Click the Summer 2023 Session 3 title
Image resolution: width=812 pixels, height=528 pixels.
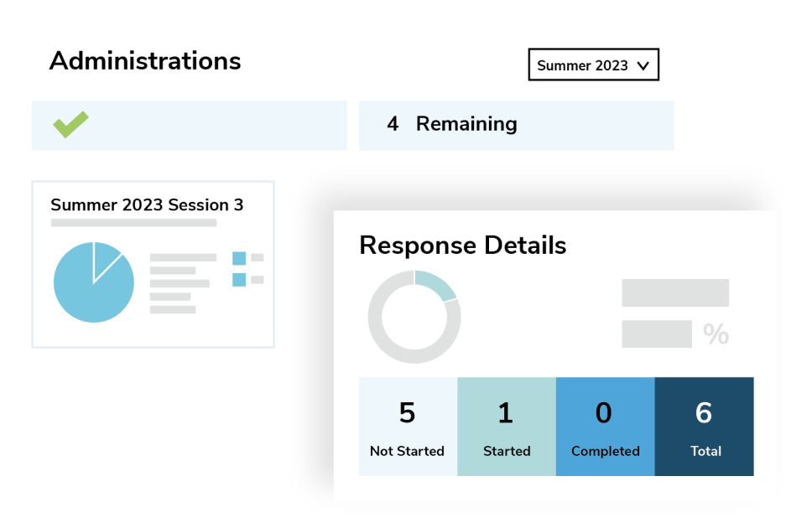tap(147, 204)
